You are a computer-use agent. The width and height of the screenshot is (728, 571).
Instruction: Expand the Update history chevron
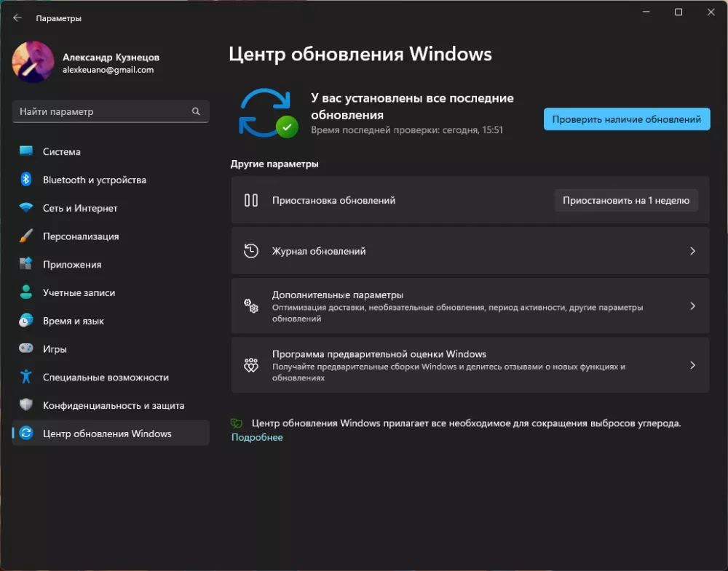692,251
